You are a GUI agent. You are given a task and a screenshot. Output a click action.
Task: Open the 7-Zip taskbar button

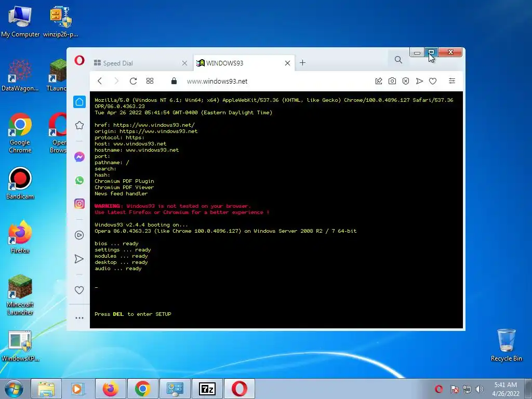(207, 389)
